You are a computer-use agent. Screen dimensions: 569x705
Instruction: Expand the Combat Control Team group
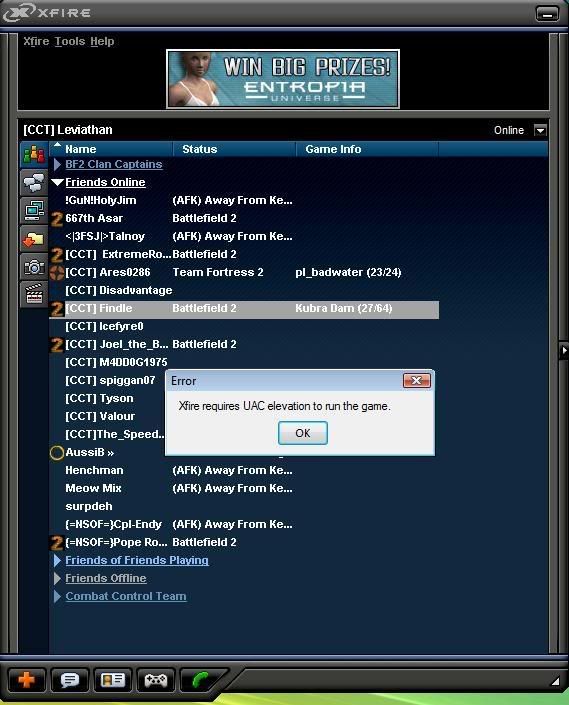tap(57, 596)
